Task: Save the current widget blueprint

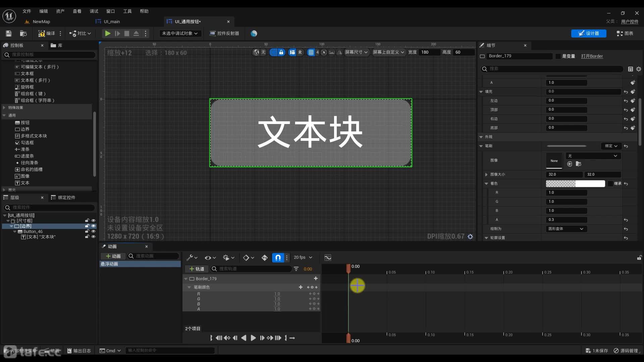Action: click(9, 33)
